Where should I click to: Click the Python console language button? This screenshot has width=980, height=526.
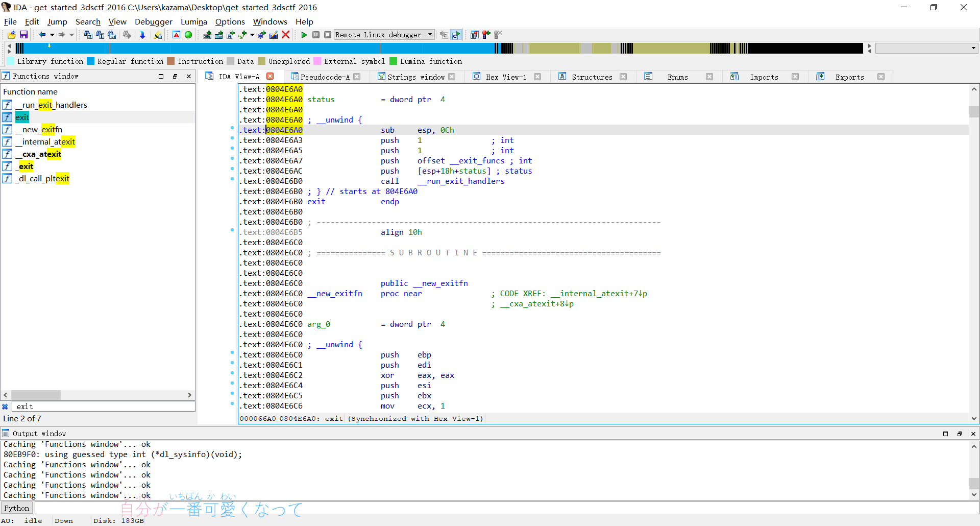click(17, 508)
